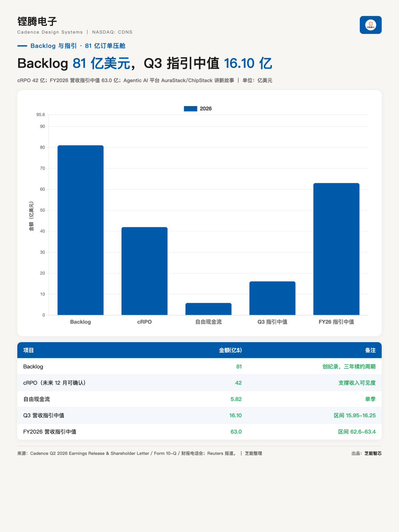The height and width of the screenshot is (532, 399).
Task: Click the Cadence Design Systems subtitle
Action: coord(50,32)
